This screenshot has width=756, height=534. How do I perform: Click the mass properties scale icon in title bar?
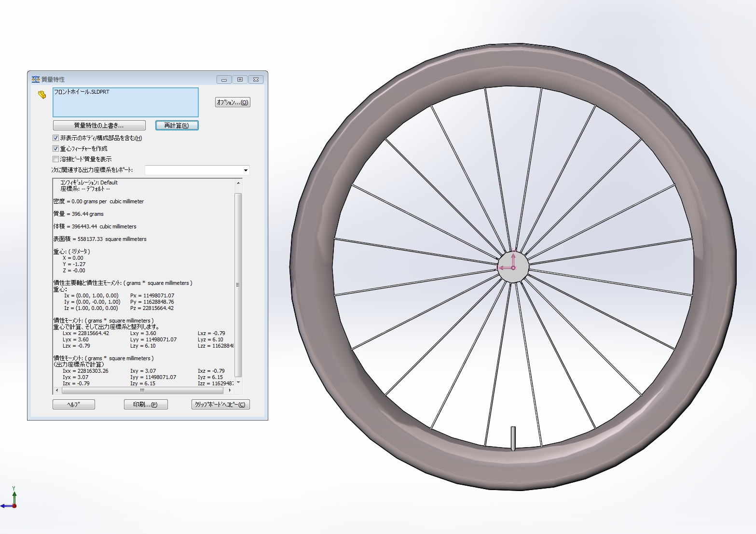[35, 79]
